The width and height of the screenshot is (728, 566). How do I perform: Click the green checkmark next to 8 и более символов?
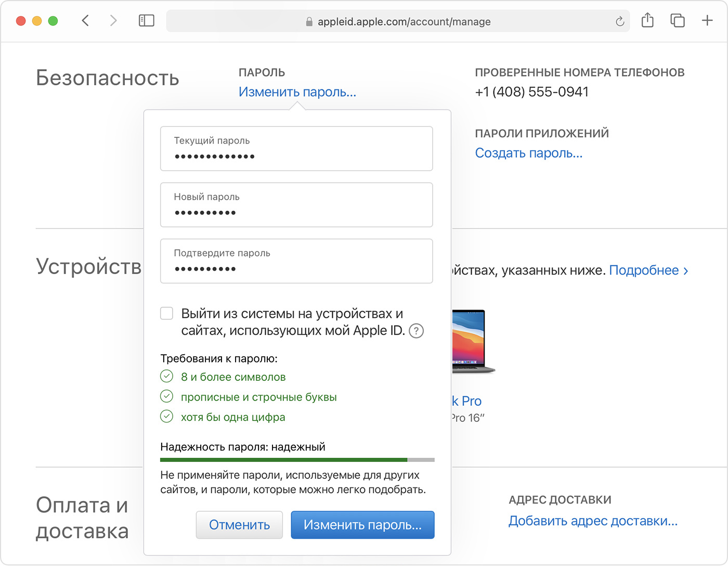tap(166, 376)
